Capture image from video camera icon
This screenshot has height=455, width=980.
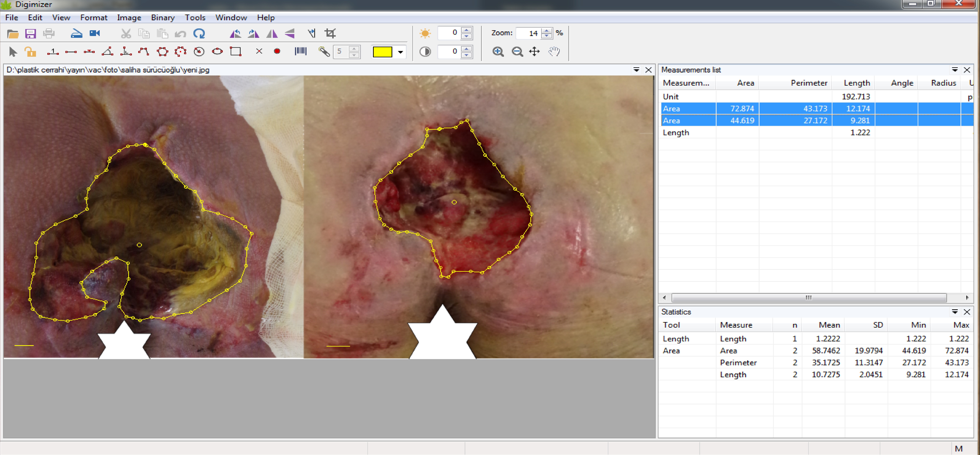[95, 33]
